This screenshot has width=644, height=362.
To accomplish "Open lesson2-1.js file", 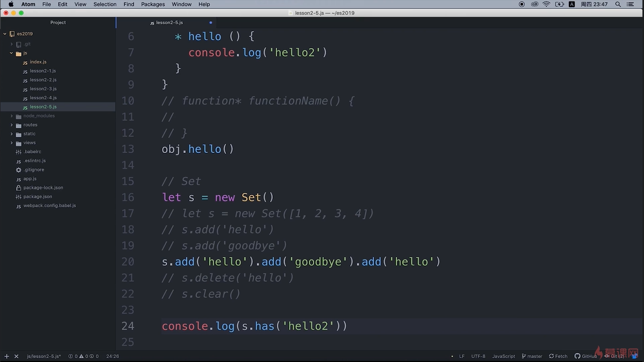I will point(42,71).
